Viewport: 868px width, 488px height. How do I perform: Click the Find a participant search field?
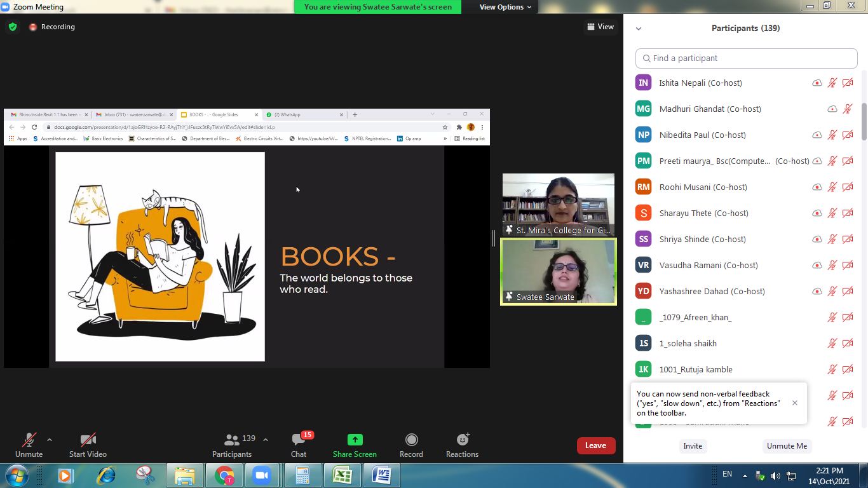click(x=747, y=58)
